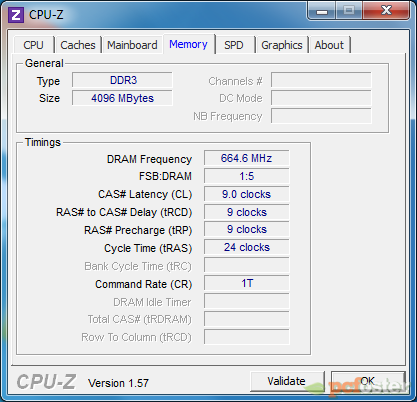Click the empty DC Mode field
The image size is (417, 402).
[x=321, y=98]
